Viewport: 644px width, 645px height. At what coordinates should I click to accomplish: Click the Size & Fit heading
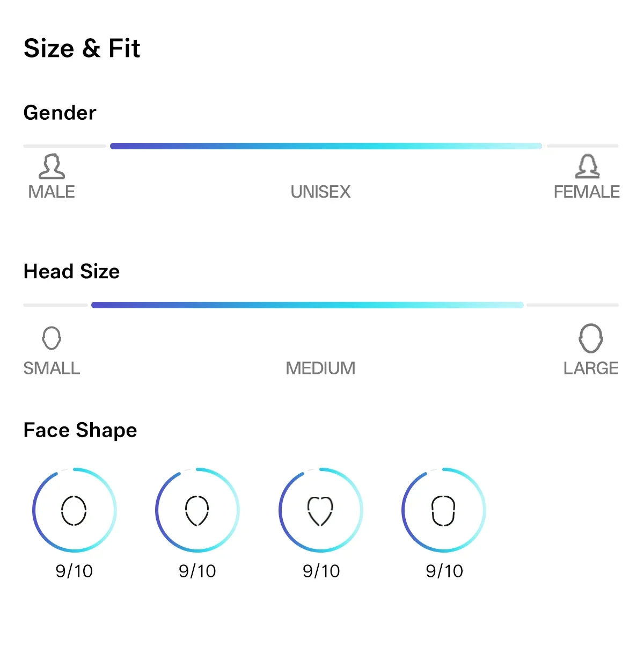pyautogui.click(x=82, y=48)
